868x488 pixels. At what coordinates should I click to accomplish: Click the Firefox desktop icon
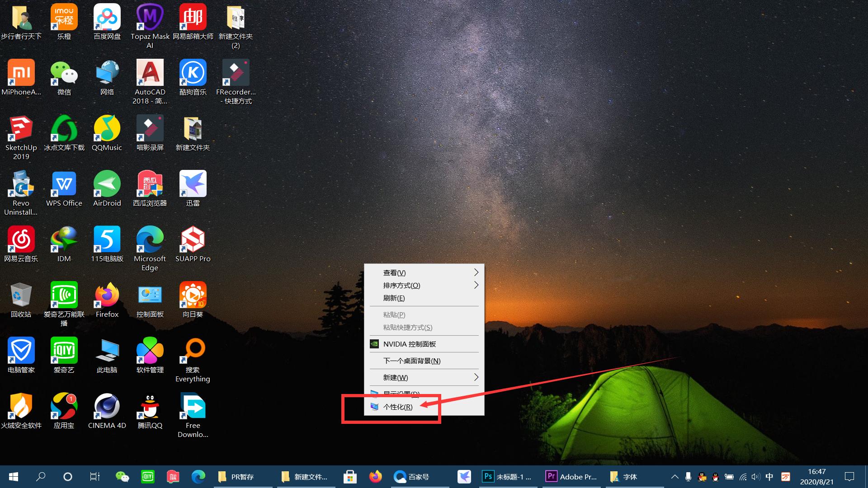(107, 296)
